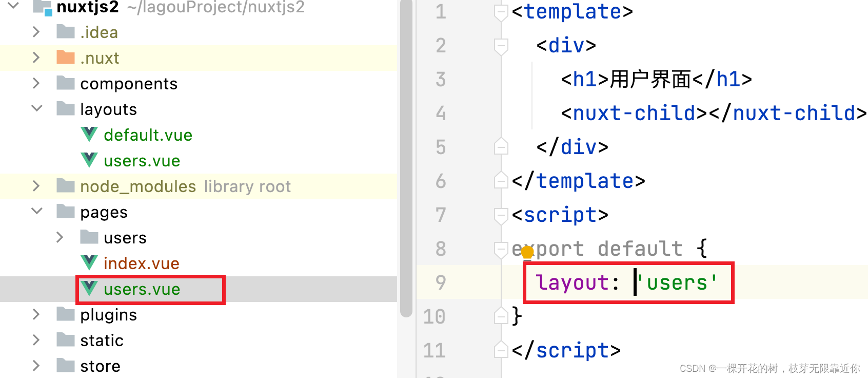Click the layouts folder icon
Image resolution: width=868 pixels, height=378 pixels.
[x=66, y=108]
